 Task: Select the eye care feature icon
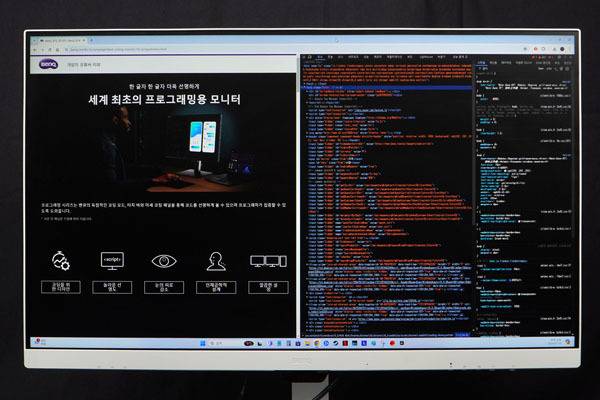click(x=164, y=261)
